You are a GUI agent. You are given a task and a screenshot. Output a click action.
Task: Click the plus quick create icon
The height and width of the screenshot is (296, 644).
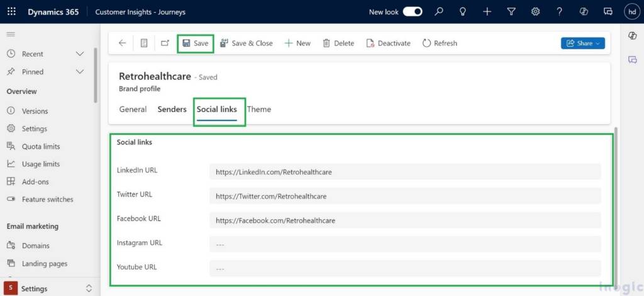[487, 12]
